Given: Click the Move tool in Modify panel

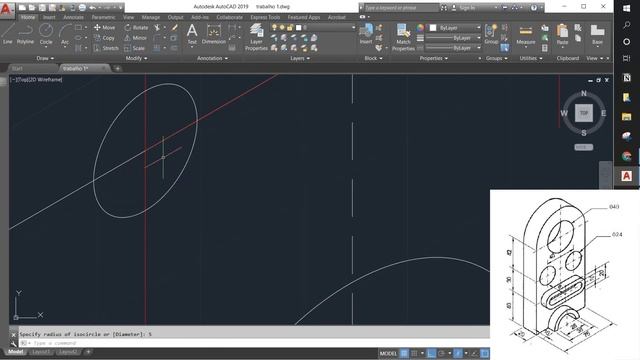Looking at the screenshot, I should 104,27.
